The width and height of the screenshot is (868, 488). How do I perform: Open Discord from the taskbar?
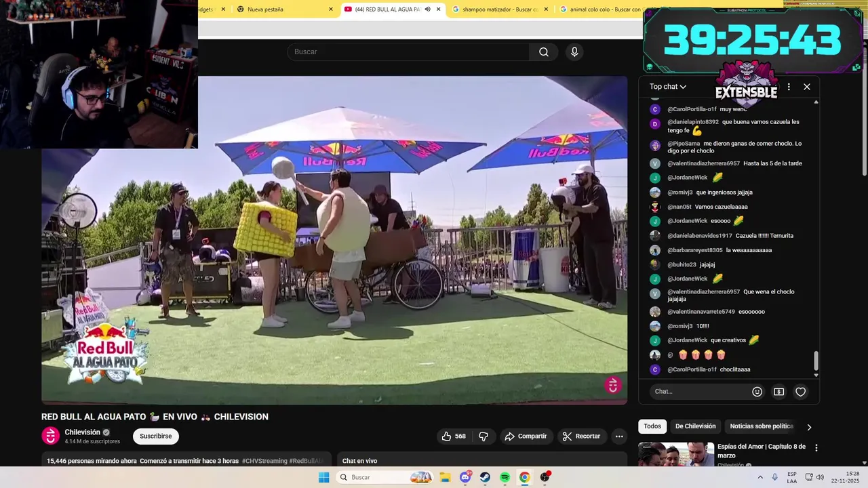465,477
